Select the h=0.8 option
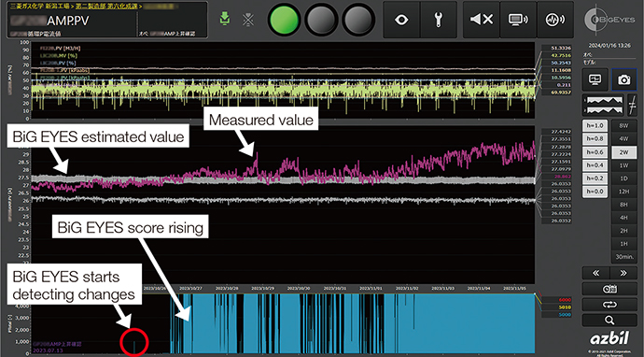This screenshot has height=357, width=644. coord(595,139)
